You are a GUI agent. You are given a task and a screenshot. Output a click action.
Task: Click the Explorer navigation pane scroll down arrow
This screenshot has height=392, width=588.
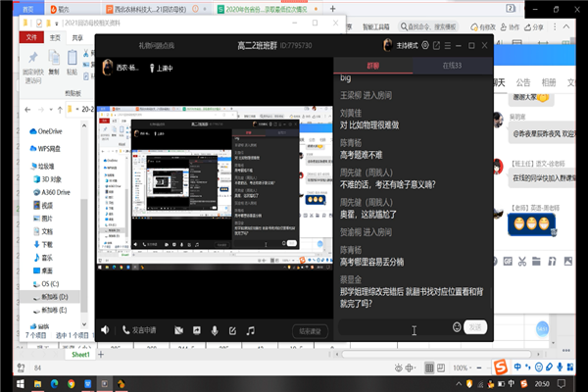(x=84, y=324)
